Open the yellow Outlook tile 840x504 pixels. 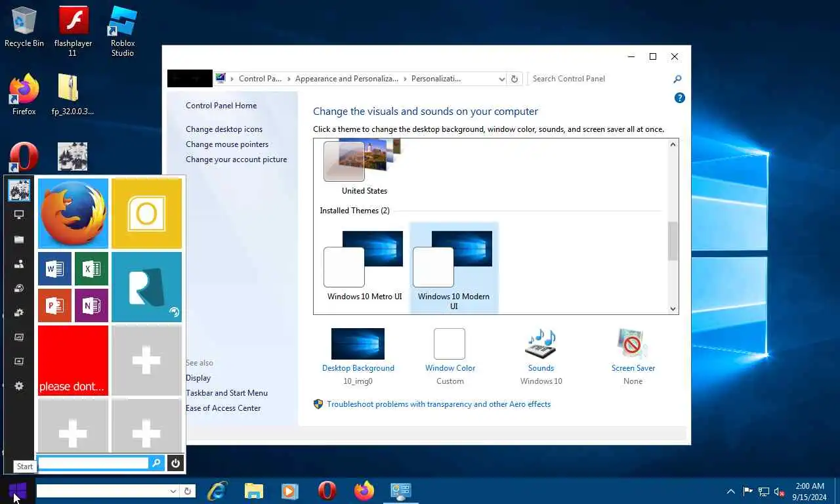click(146, 213)
